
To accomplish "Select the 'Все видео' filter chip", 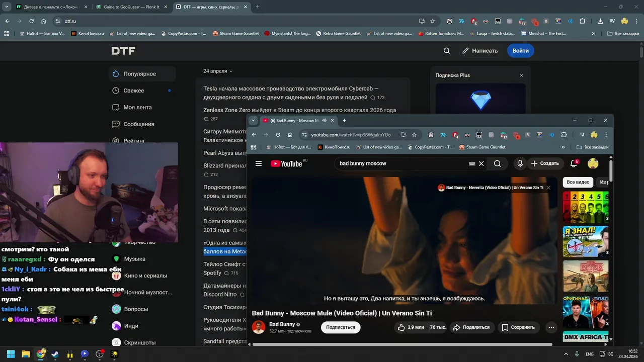I will pyautogui.click(x=578, y=182).
